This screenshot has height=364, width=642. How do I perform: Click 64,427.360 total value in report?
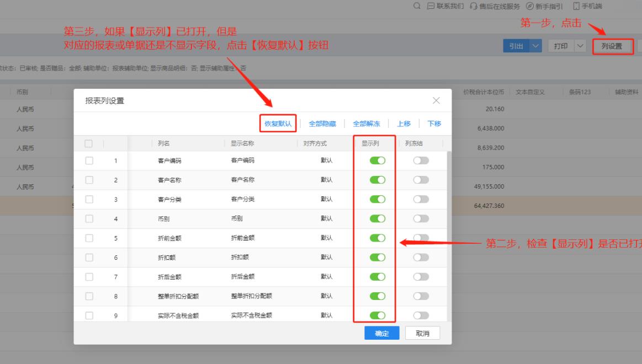click(489, 206)
